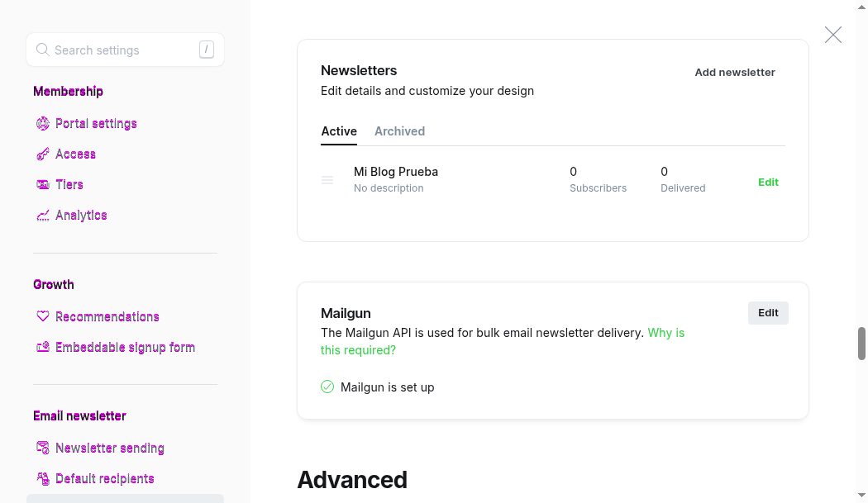Focus the Search settings field
This screenshot has width=868, height=503.
[125, 50]
